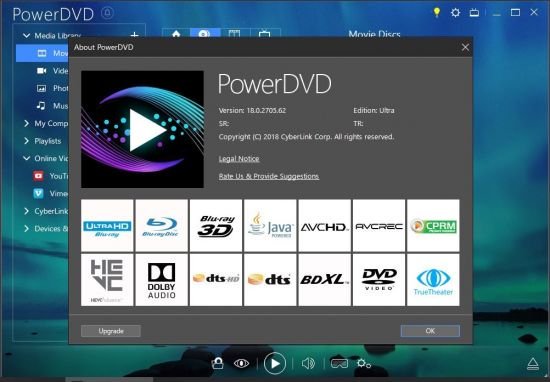Screen dimensions: 550x382
Task: Click the Upgrade button
Action: (111, 331)
